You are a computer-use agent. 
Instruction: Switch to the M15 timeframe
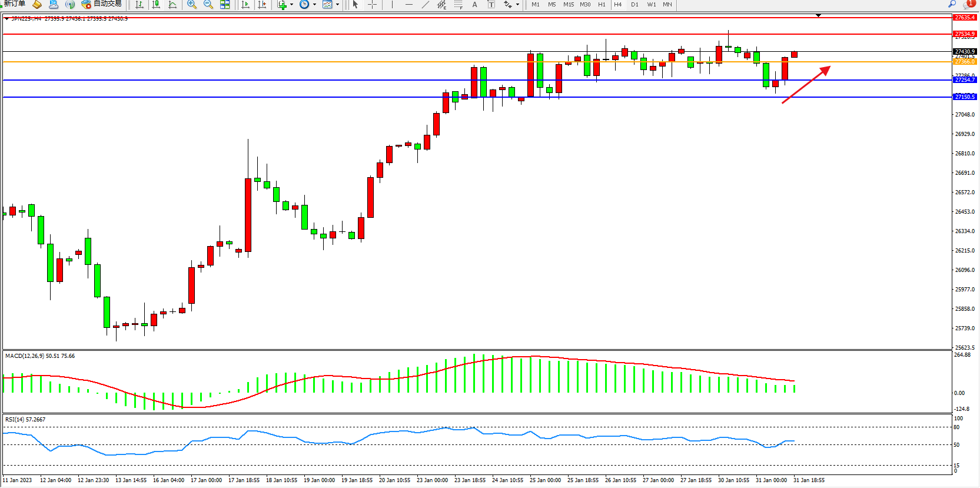coord(568,4)
